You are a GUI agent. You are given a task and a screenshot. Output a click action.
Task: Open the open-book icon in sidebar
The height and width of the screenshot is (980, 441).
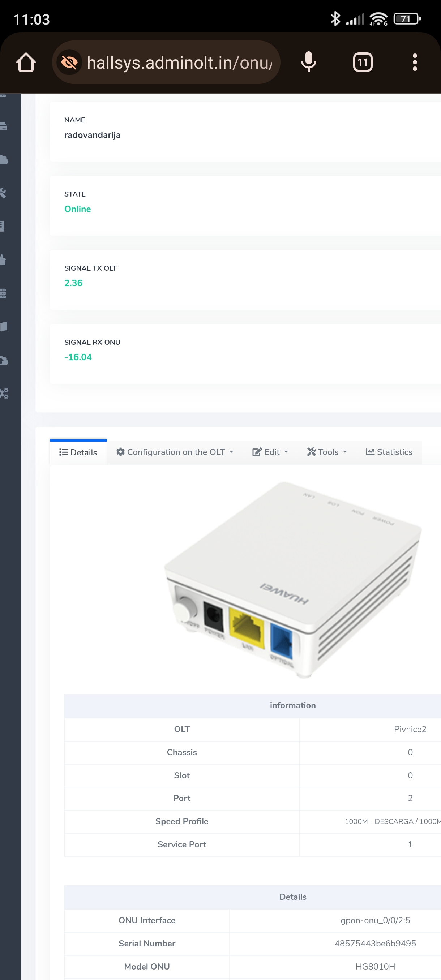coord(4,327)
